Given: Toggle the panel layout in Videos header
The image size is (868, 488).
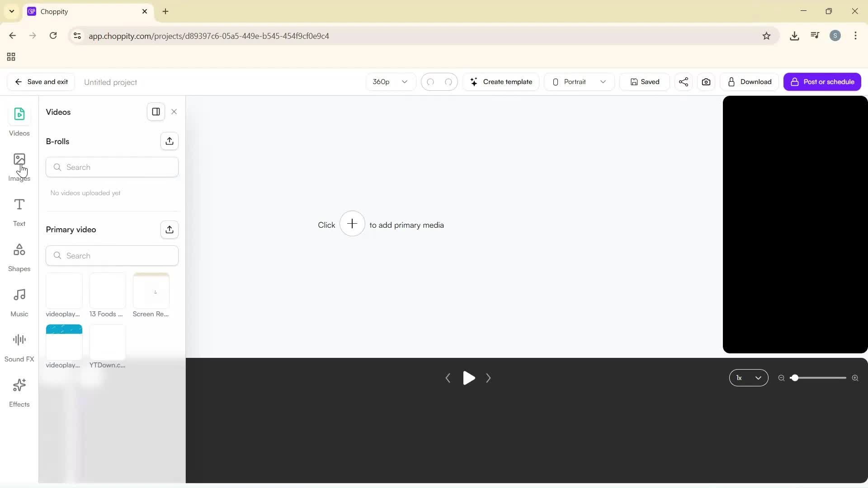Looking at the screenshot, I should [x=156, y=112].
